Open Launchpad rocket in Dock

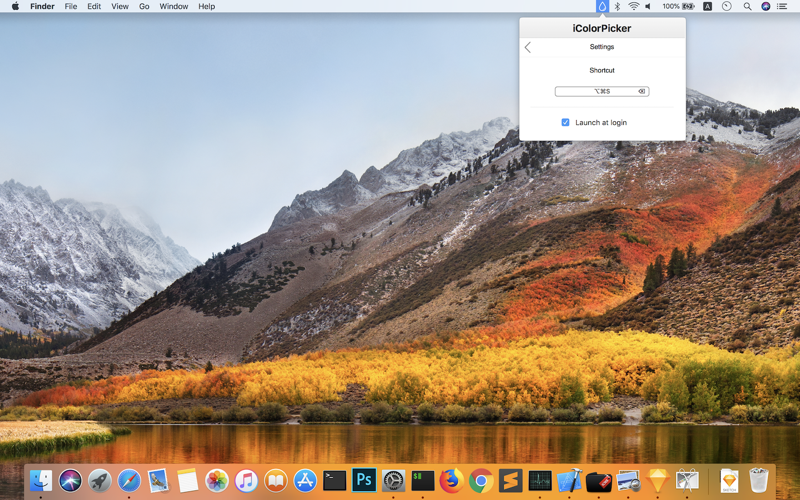99,480
